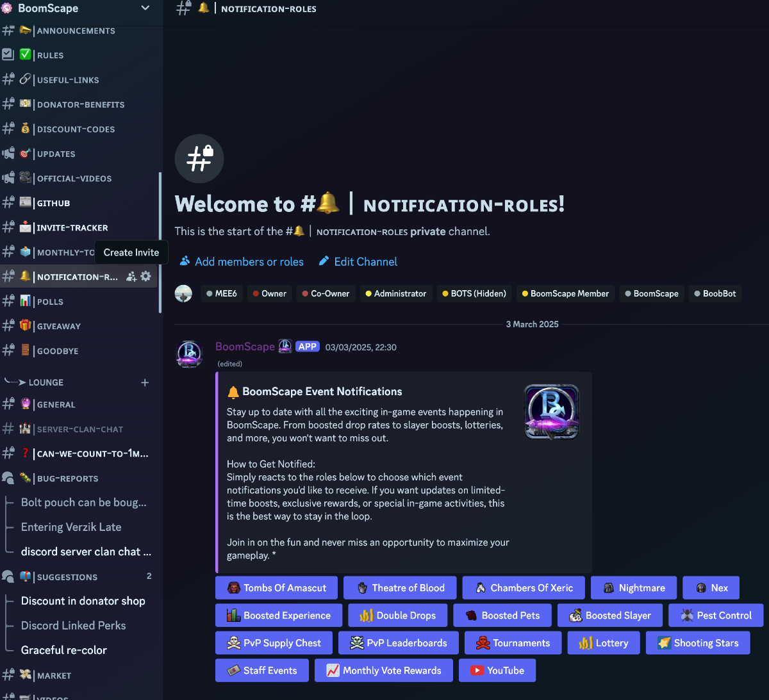769x700 pixels.
Task: Click the Monthly Vote Rewards button
Action: (x=384, y=671)
